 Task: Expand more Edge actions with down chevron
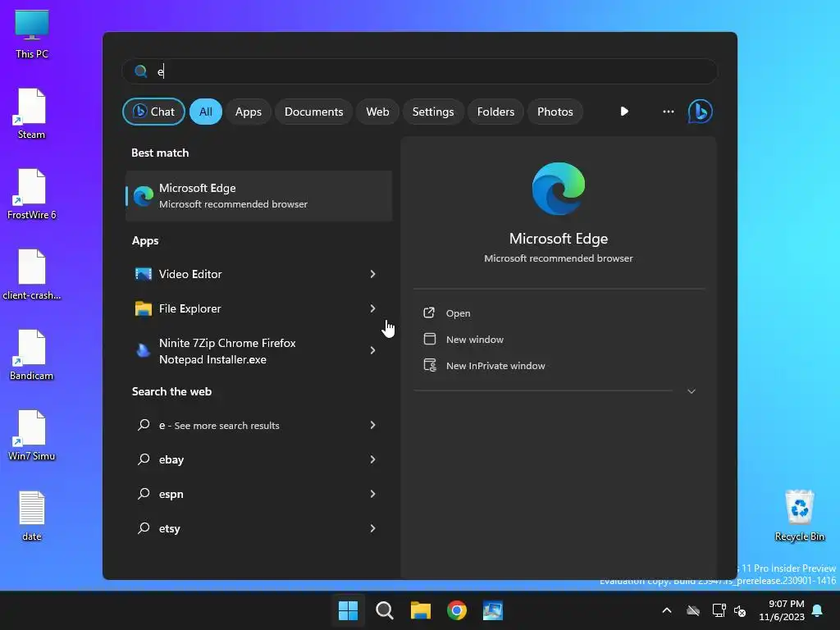[691, 391]
